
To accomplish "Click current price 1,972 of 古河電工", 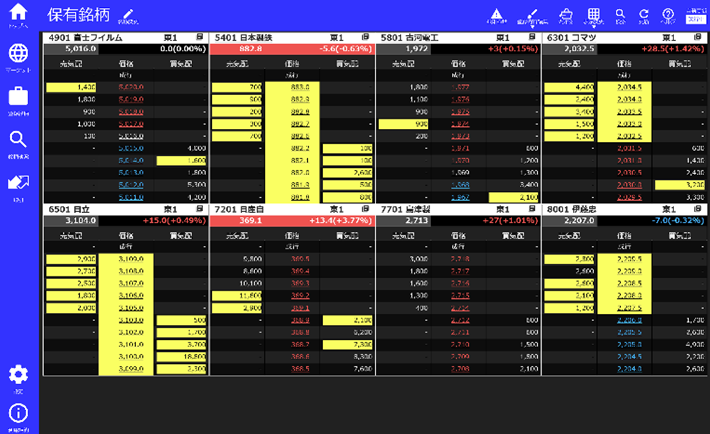I will click(417, 49).
